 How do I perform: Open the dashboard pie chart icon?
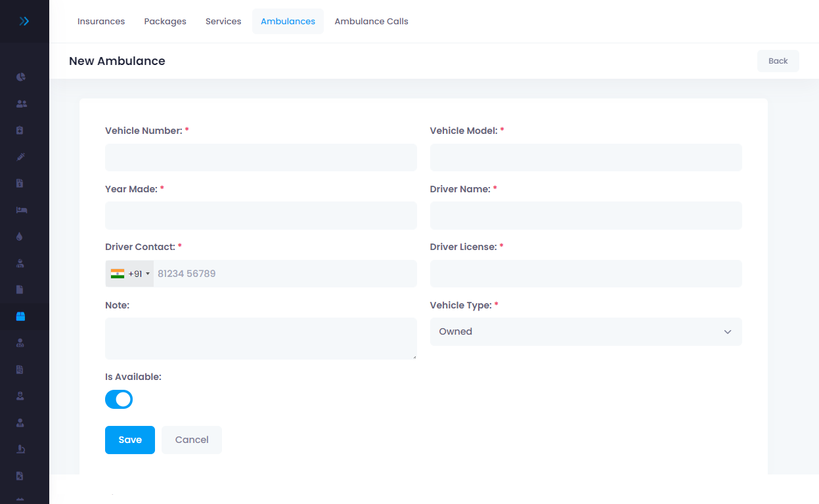[x=20, y=77]
